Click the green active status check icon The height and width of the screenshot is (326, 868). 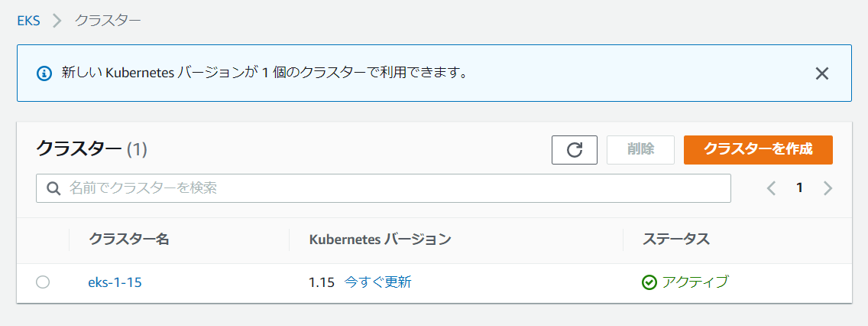click(649, 282)
